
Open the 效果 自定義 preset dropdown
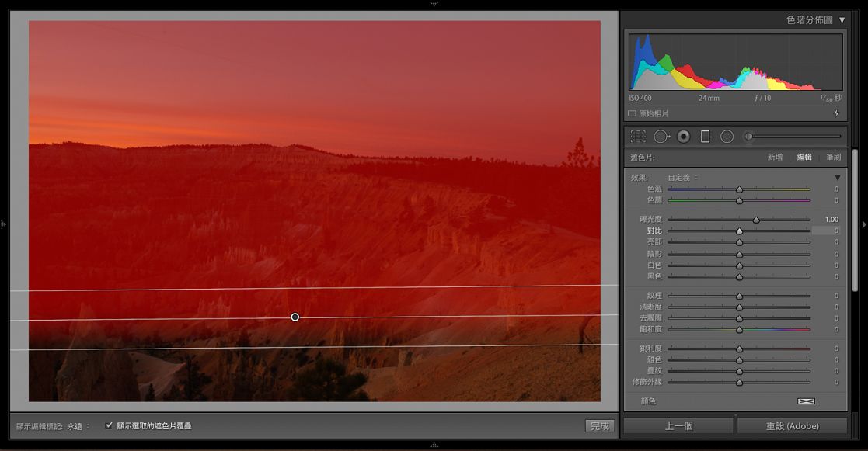[682, 178]
